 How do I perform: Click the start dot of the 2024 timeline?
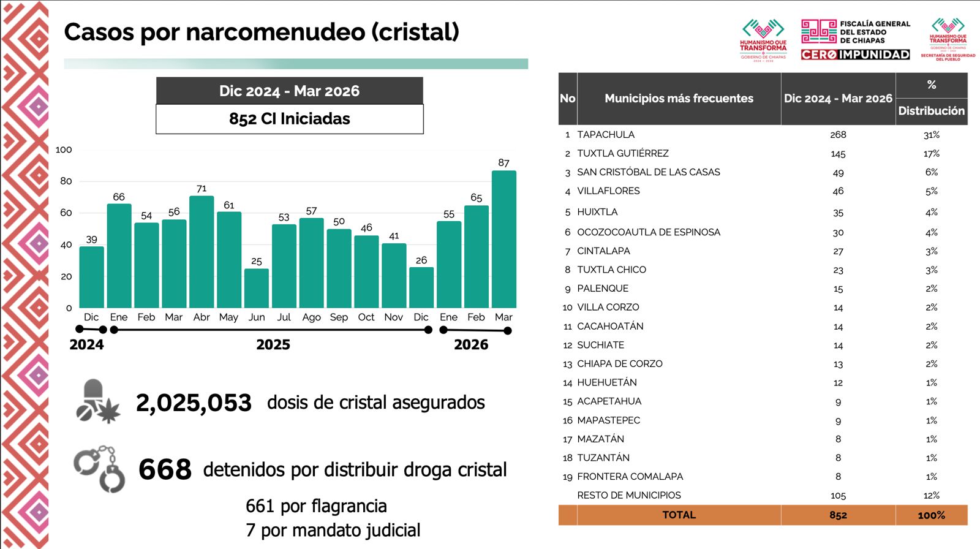tap(79, 330)
